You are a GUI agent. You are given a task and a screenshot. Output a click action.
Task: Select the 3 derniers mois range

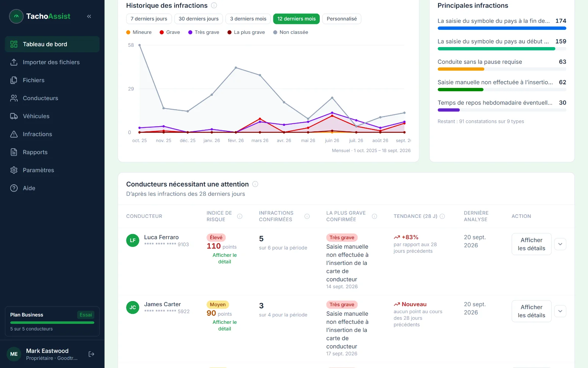[x=248, y=19]
